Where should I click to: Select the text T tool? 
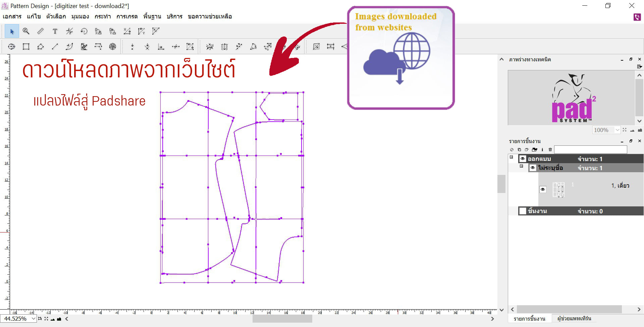click(x=55, y=31)
